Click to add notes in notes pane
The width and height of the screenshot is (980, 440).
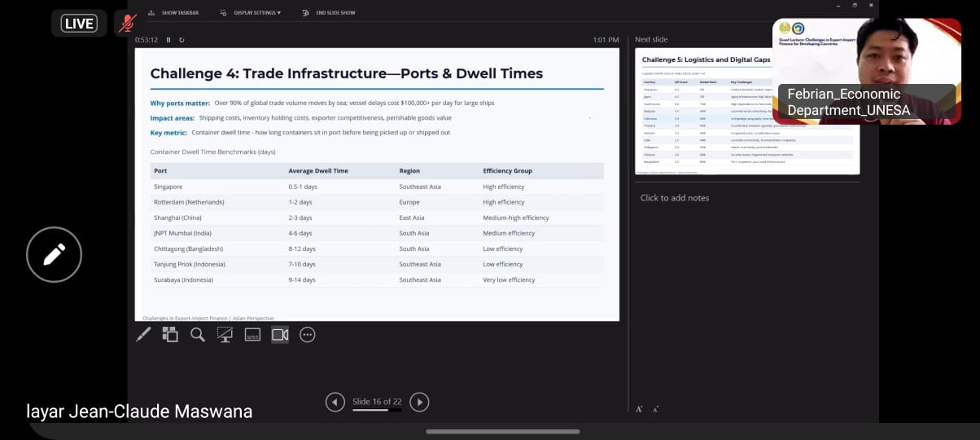coord(674,198)
